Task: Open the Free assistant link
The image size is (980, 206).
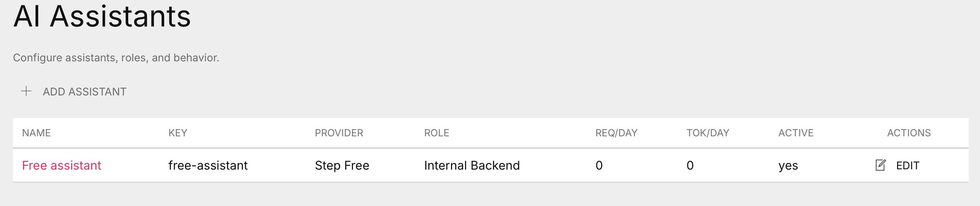Action: click(62, 165)
